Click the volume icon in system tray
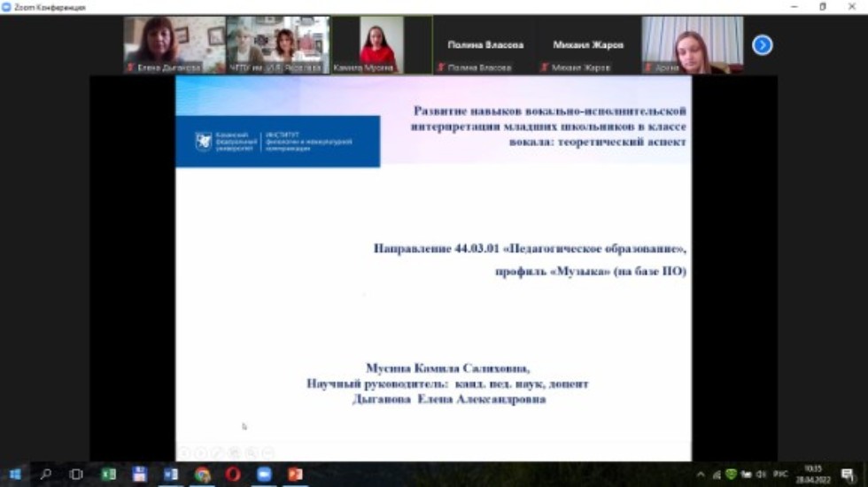The width and height of the screenshot is (868, 487). pyautogui.click(x=761, y=475)
